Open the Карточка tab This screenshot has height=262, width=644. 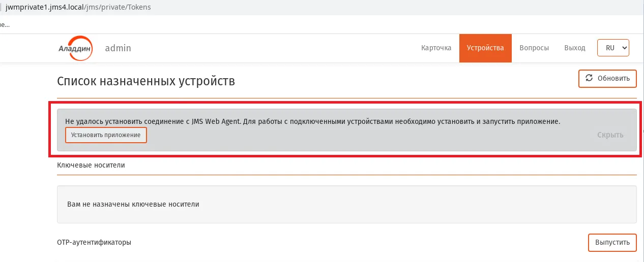click(436, 48)
